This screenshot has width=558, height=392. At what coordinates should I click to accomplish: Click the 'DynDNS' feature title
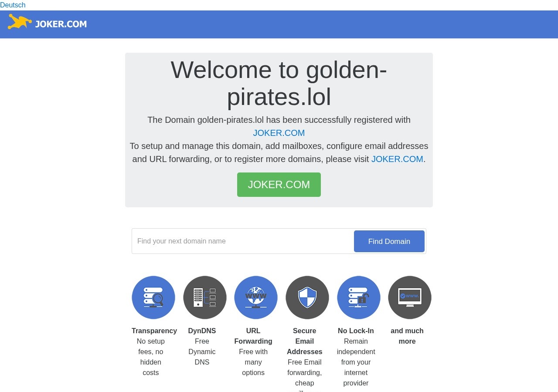[202, 331]
